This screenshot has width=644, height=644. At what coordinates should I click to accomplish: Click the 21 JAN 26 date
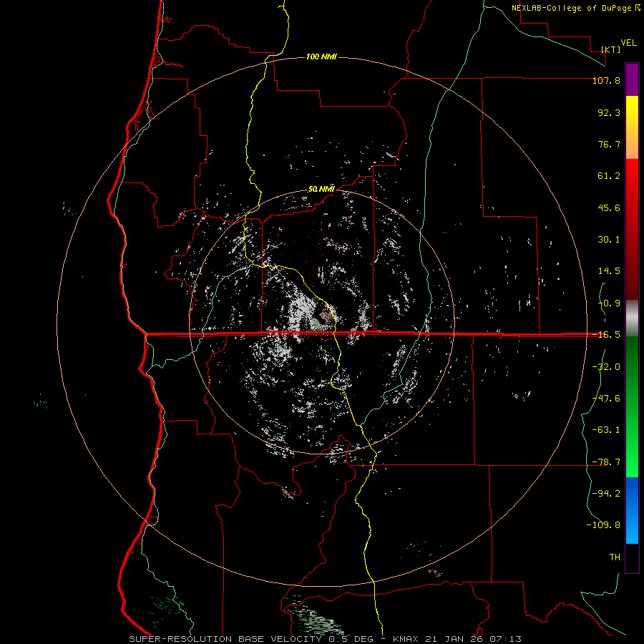453,639
